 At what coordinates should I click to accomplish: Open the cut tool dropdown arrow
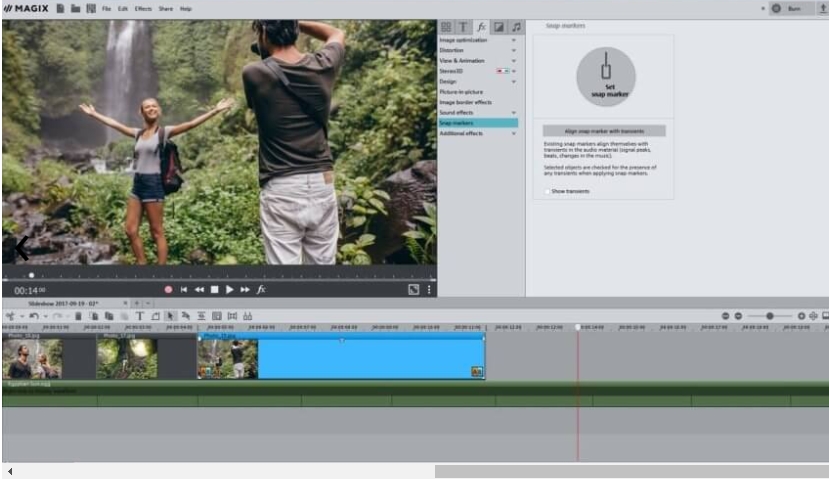(22, 317)
